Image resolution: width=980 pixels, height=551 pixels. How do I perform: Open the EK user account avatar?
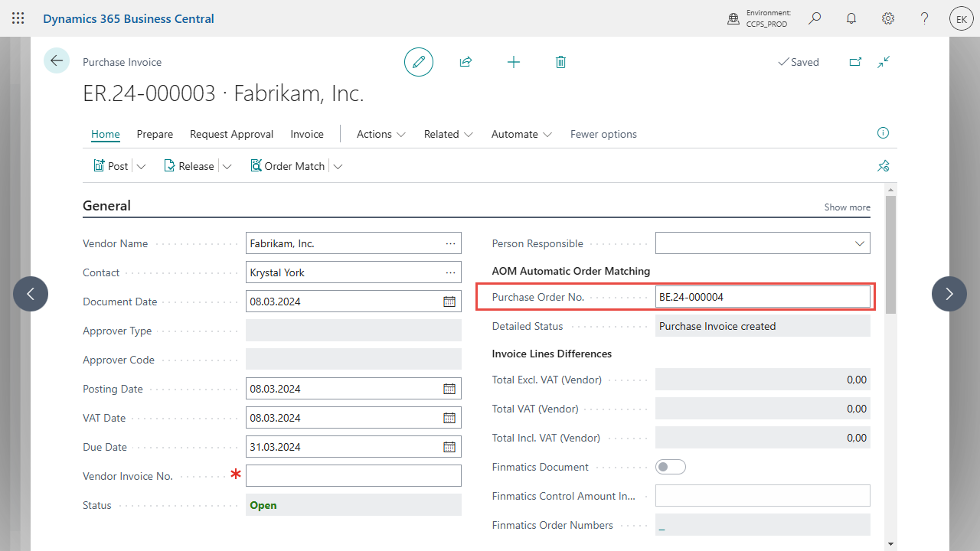(x=961, y=19)
